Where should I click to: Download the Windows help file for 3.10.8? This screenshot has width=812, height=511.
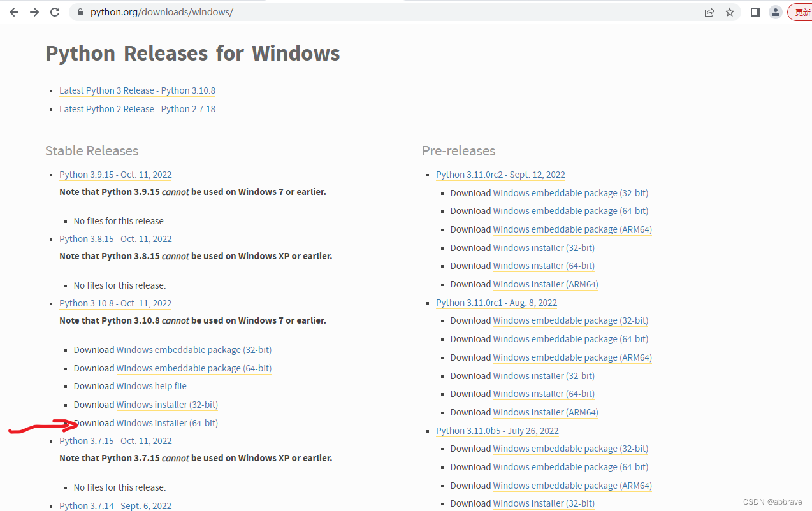click(152, 386)
